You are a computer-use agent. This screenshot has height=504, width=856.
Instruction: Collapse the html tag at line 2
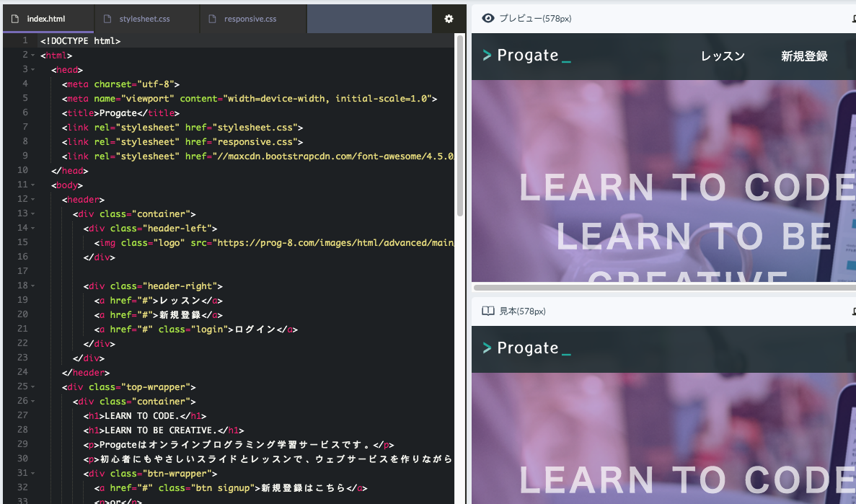pyautogui.click(x=33, y=56)
